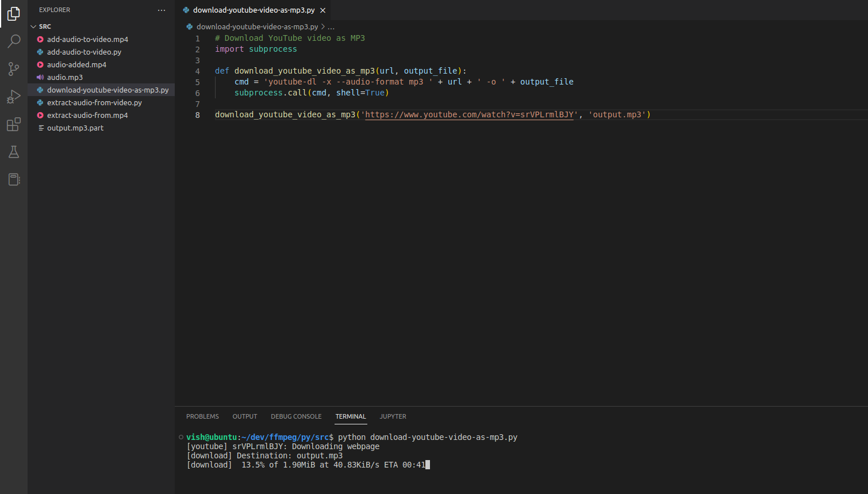Viewport: 868px width, 494px height.
Task: Open audio.mp3 file
Action: click(65, 77)
